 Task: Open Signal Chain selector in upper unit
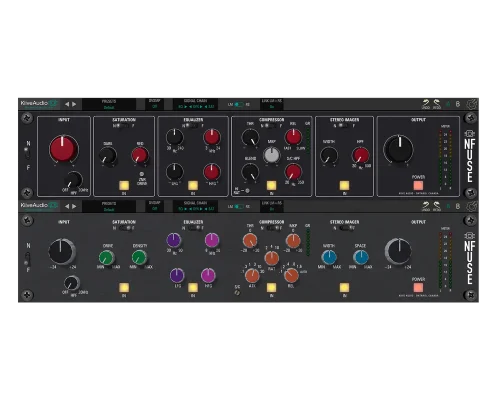(195, 104)
